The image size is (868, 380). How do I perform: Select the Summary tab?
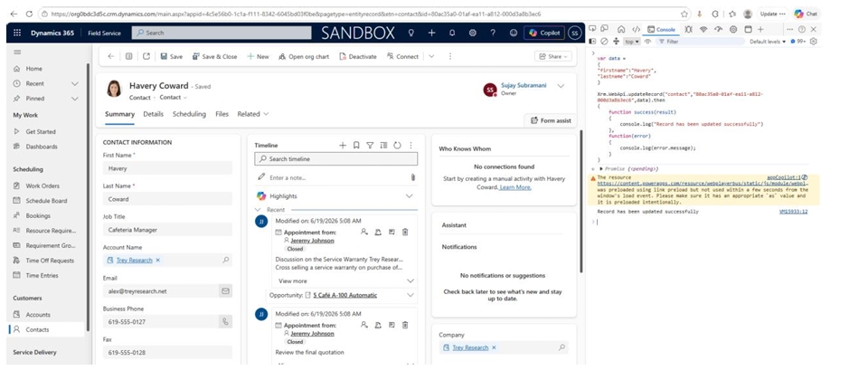pos(119,114)
